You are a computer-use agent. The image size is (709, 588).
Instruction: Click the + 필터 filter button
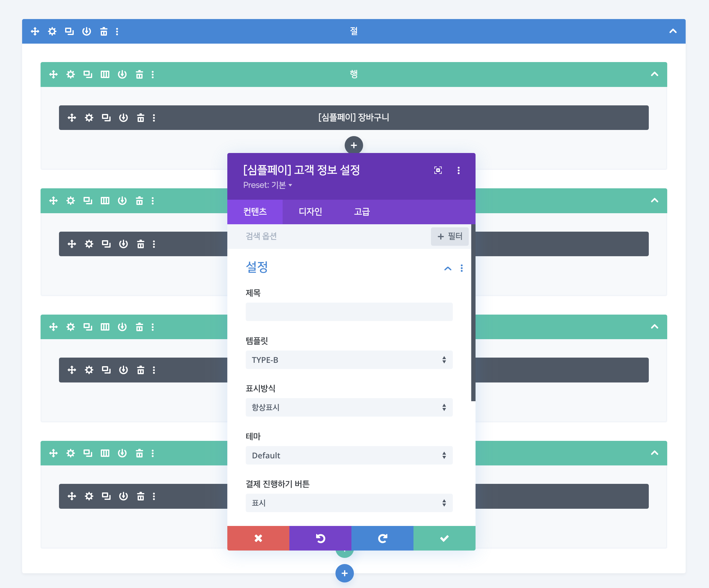[449, 236]
